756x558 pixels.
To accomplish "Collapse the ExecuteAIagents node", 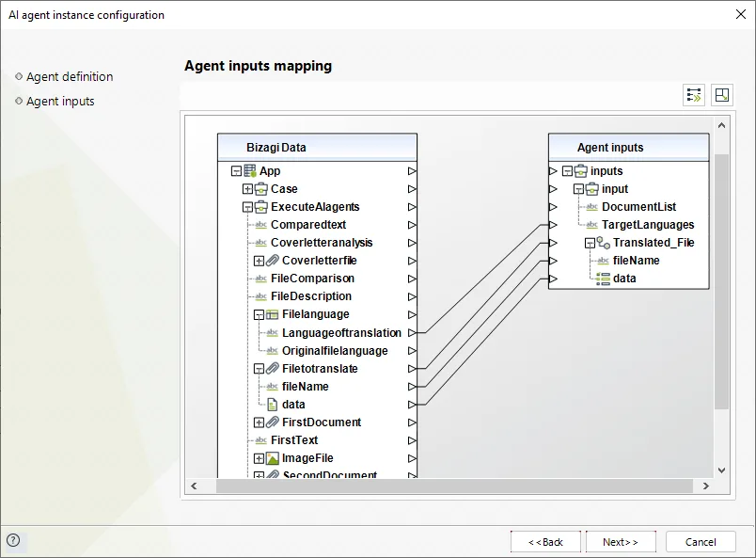I will tap(247, 207).
